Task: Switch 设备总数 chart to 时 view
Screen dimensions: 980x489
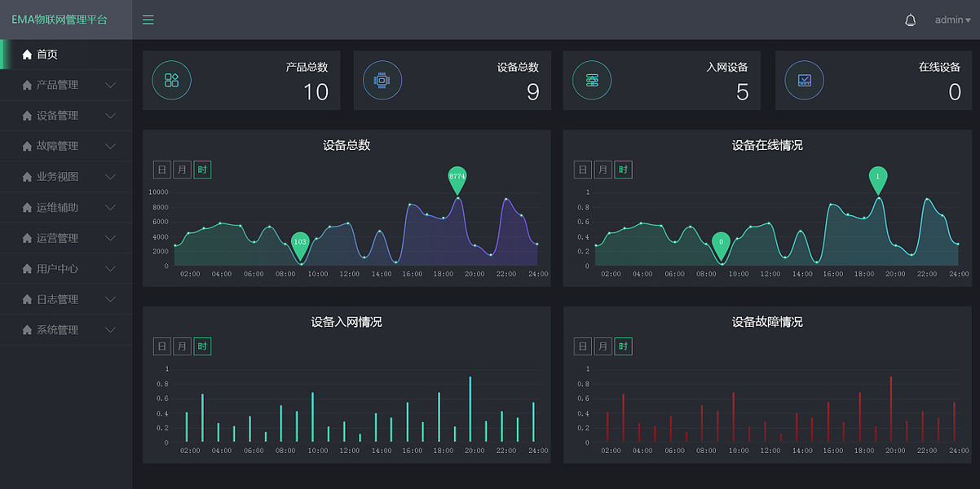Action: (202, 170)
